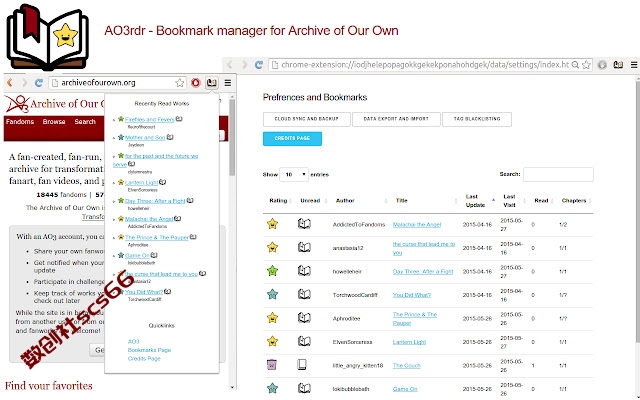Click the red Opera-style icon in left browser toolbar

click(196, 83)
